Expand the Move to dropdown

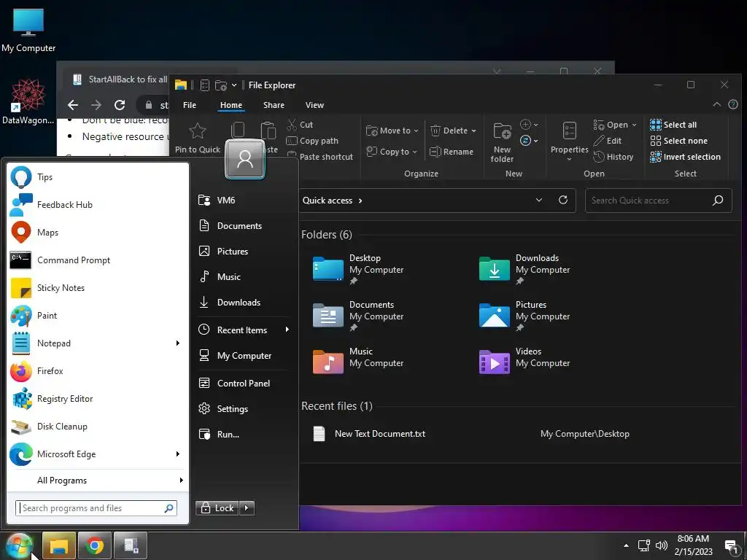coord(416,131)
